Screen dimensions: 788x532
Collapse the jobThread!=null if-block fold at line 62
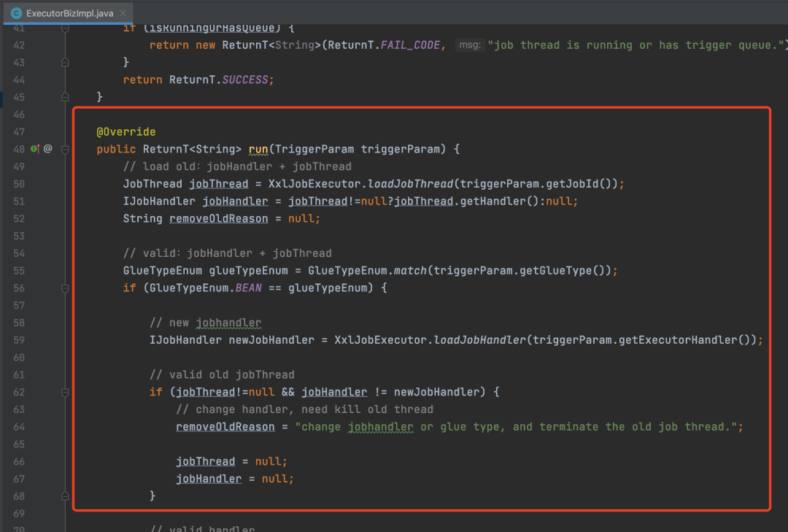tap(66, 392)
